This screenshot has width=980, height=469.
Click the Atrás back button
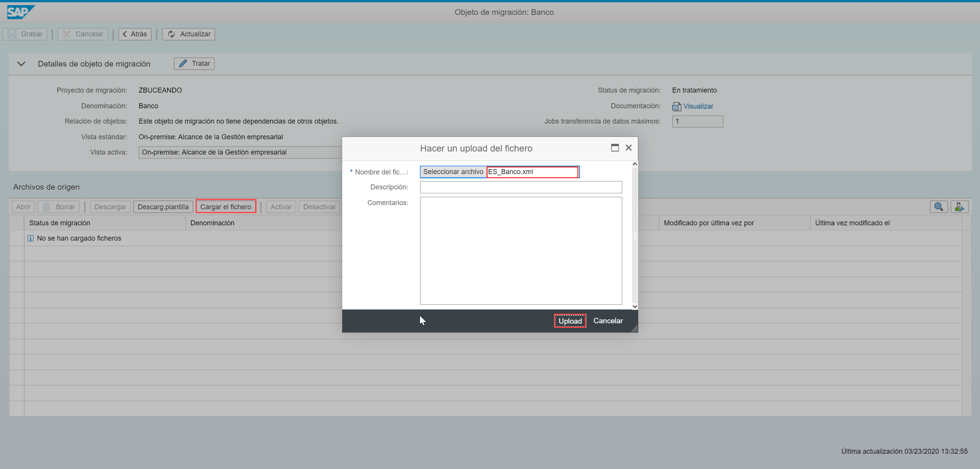coord(135,34)
